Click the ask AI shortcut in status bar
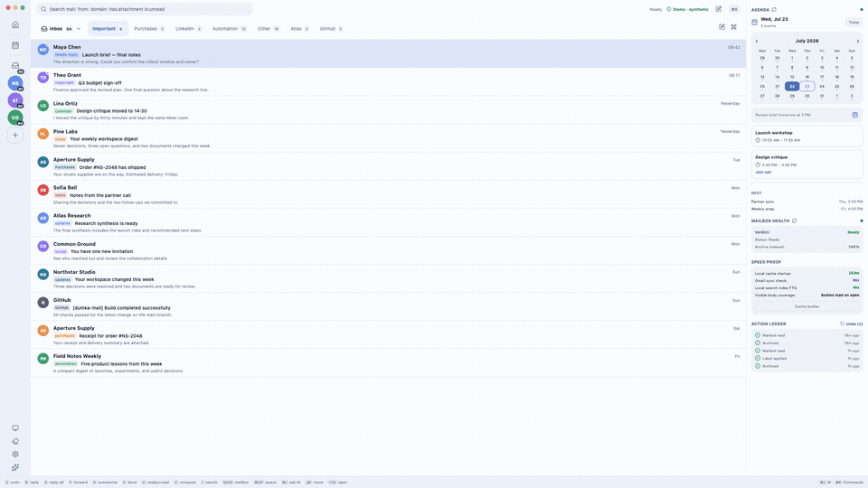This screenshot has height=488, width=868. pos(291,483)
